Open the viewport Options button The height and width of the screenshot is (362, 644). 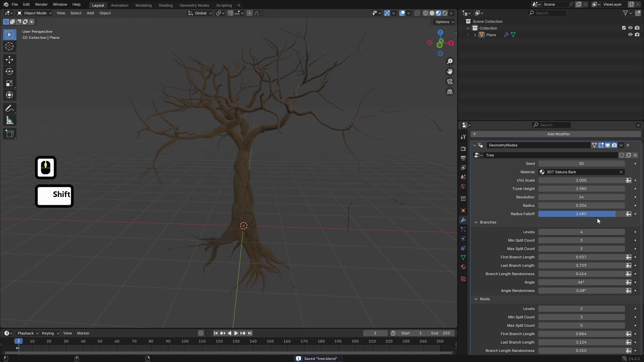pos(444,21)
